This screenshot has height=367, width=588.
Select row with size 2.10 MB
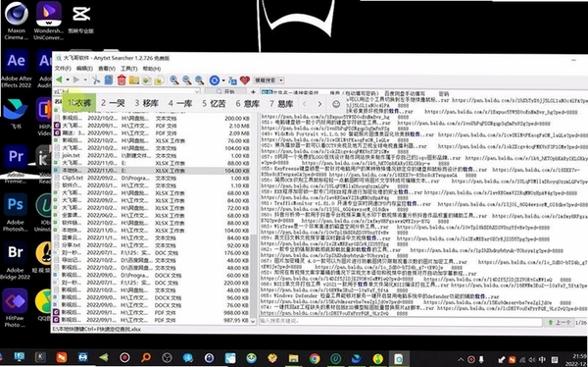(x=152, y=126)
